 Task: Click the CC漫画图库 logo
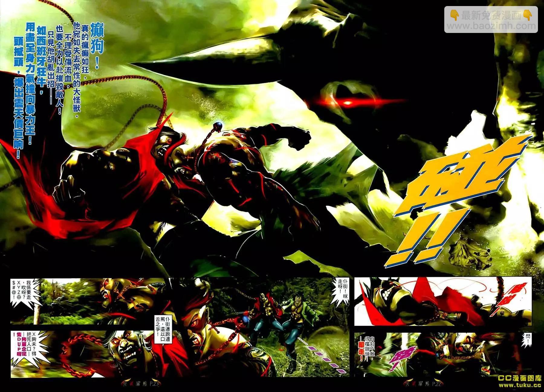520,378
